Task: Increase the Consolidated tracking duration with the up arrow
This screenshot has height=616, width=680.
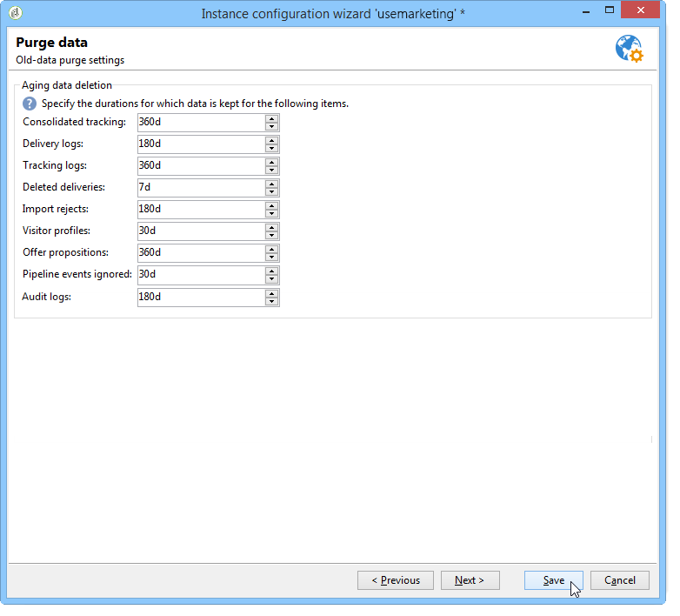Action: click(x=272, y=119)
